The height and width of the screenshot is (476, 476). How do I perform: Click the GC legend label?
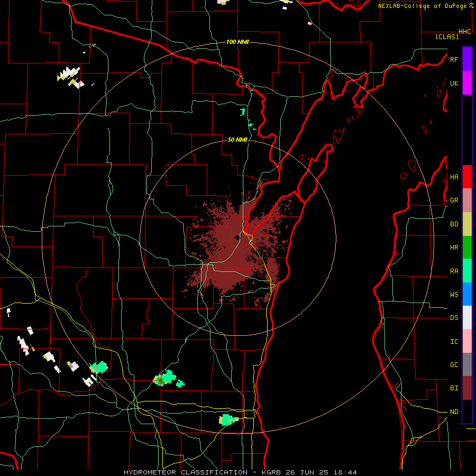[454, 365]
